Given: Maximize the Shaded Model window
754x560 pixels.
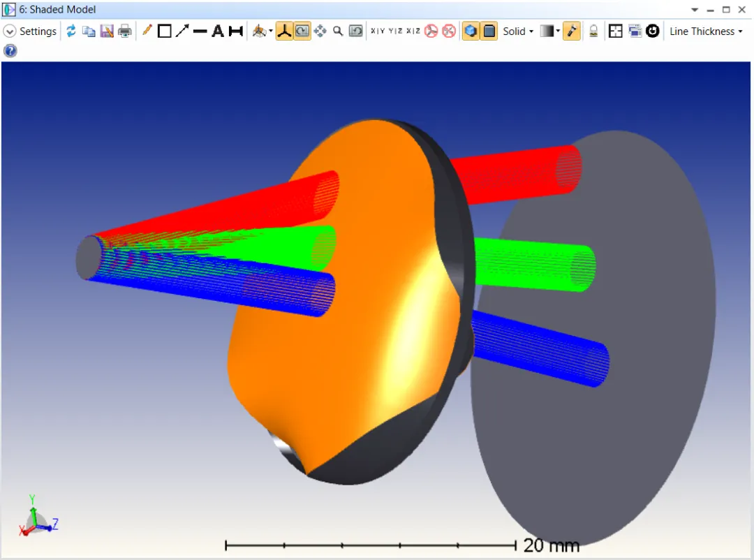Looking at the screenshot, I should (x=726, y=10).
